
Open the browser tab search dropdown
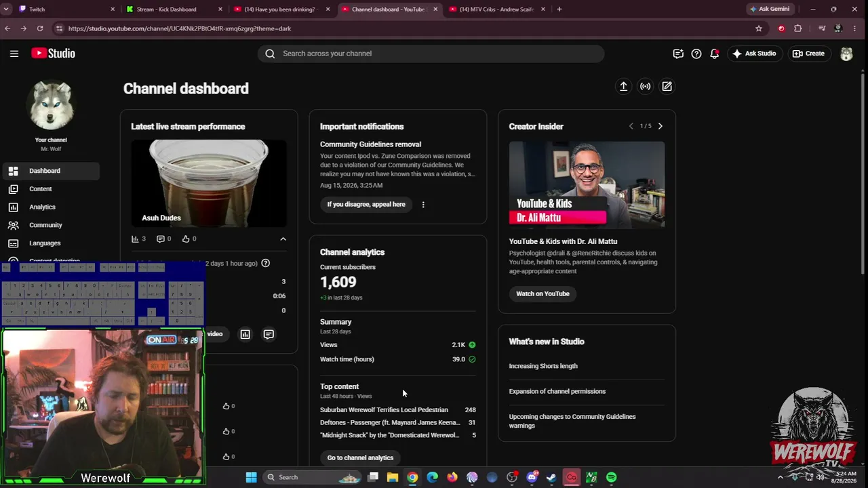click(6, 9)
